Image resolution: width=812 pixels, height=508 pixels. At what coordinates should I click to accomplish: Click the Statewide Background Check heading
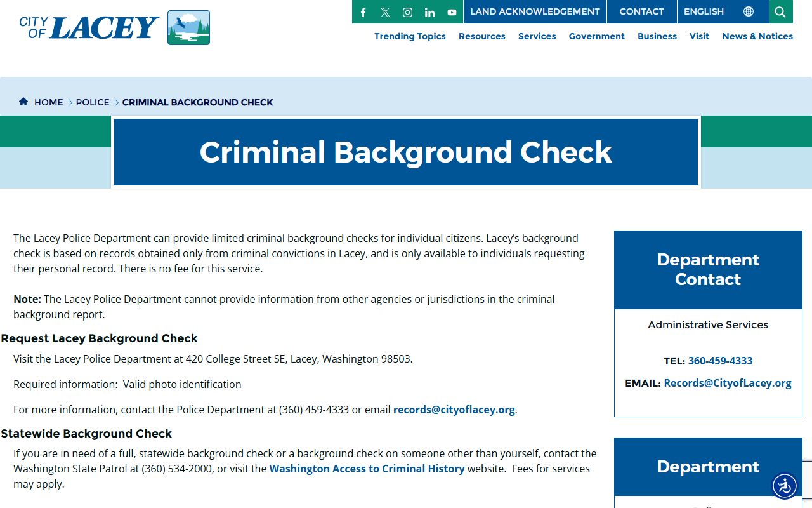pos(86,434)
